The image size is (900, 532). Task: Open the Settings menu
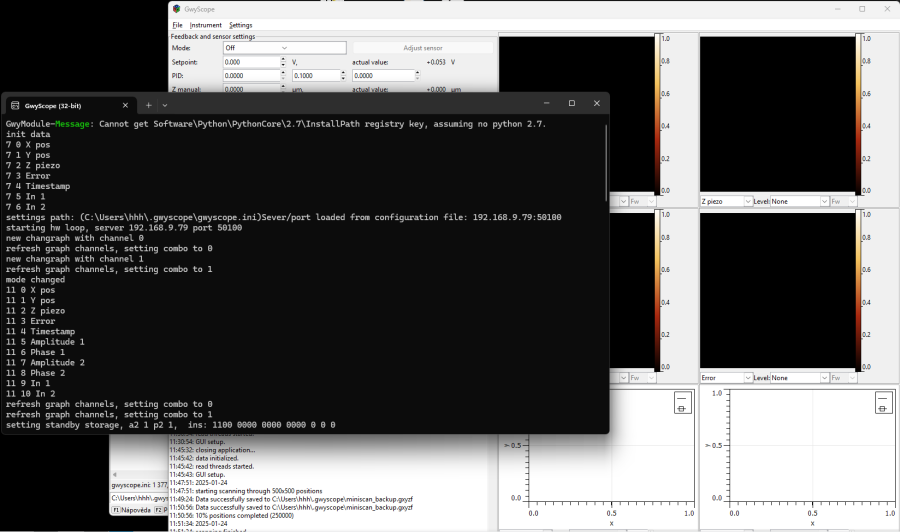point(240,25)
